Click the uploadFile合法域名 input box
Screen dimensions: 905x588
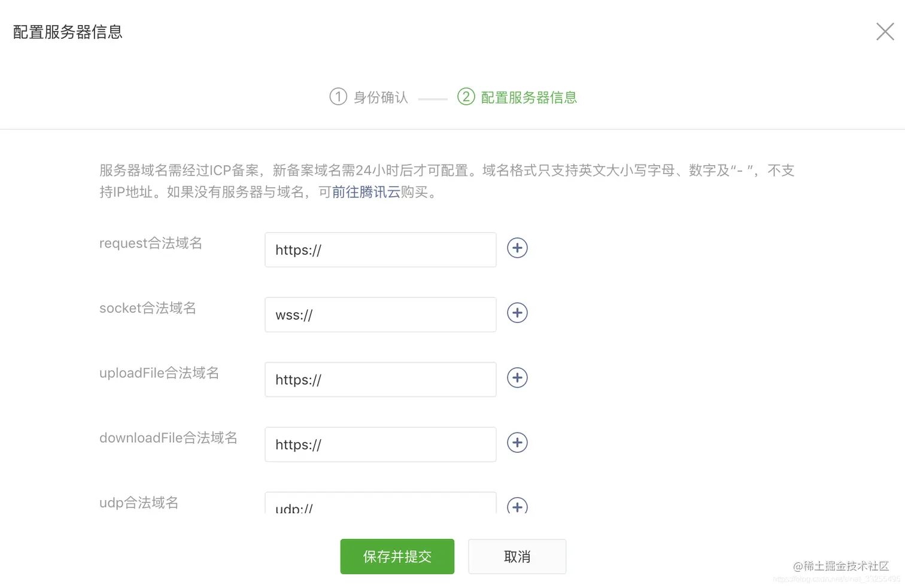pos(380,379)
